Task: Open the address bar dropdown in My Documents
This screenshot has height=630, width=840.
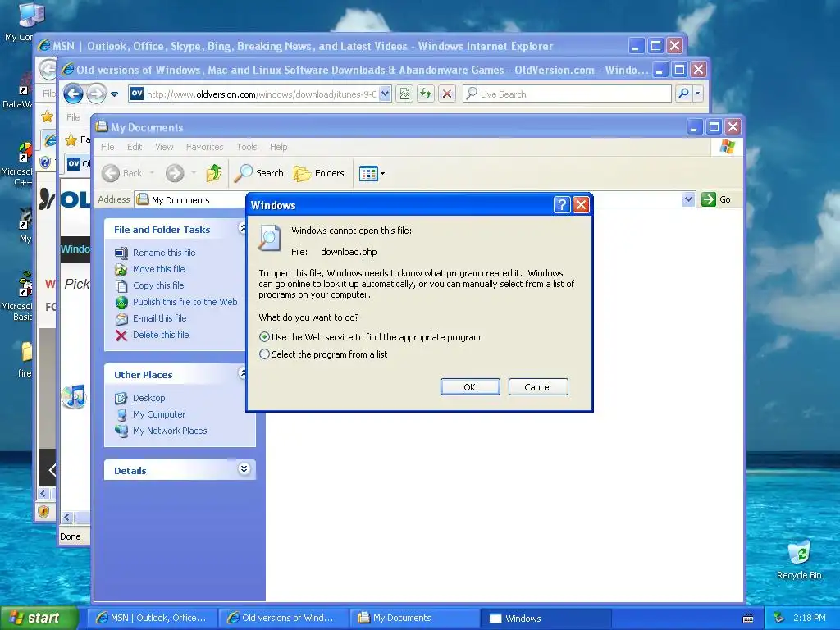Action: pyautogui.click(x=688, y=199)
